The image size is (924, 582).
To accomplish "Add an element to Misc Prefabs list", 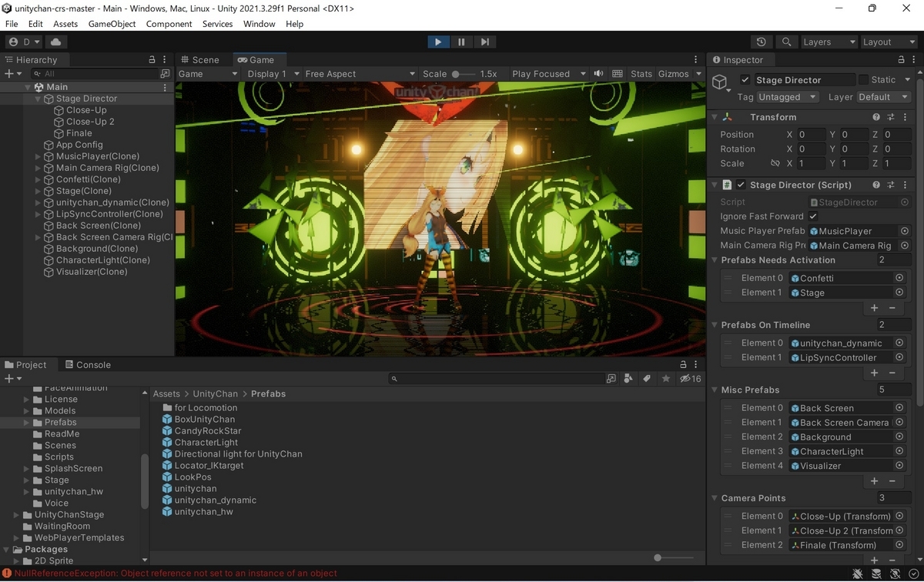I will pos(874,480).
